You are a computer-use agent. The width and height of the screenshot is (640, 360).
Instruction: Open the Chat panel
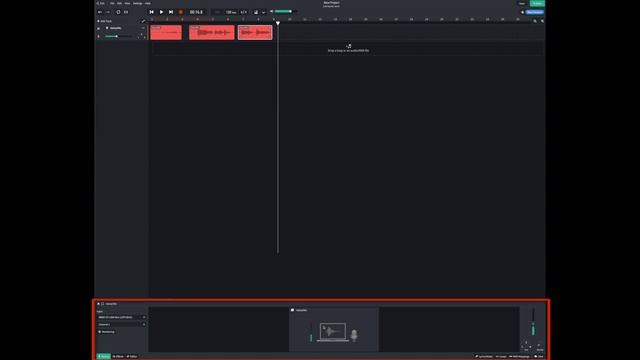[x=539, y=356]
